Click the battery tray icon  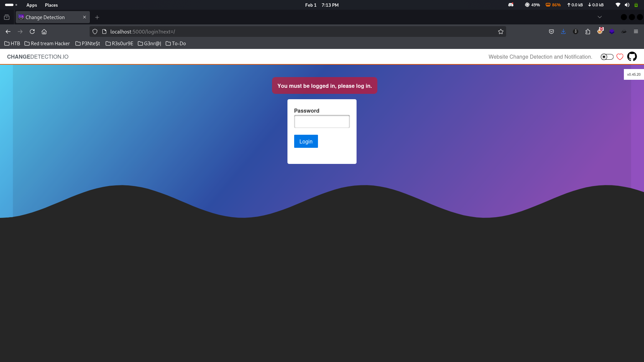coord(636,5)
